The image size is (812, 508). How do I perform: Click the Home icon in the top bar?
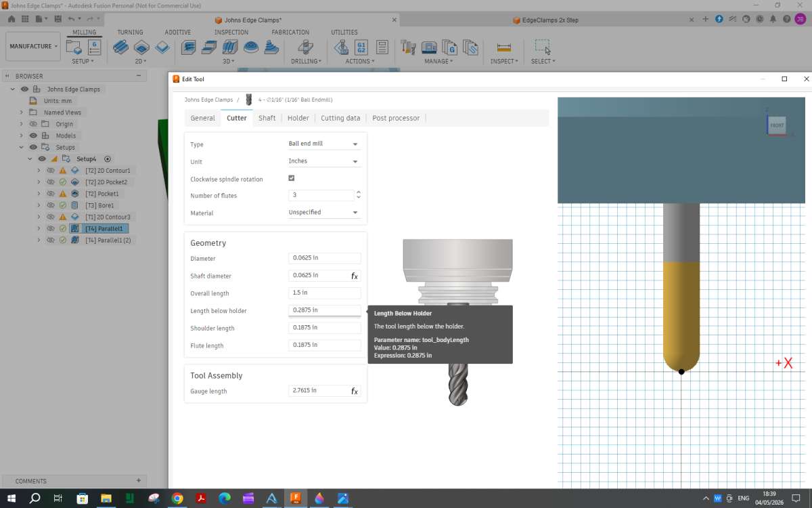(x=12, y=19)
